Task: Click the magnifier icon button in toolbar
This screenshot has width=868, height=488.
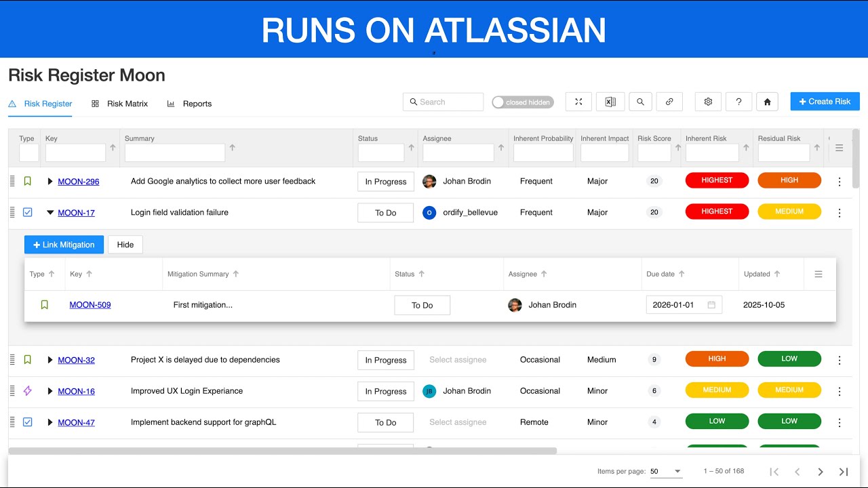Action: [640, 102]
